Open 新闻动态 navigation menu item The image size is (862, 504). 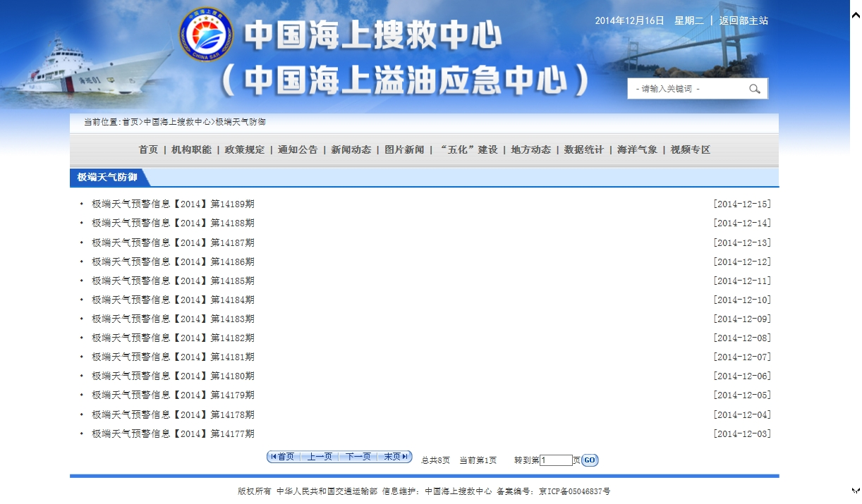(351, 149)
